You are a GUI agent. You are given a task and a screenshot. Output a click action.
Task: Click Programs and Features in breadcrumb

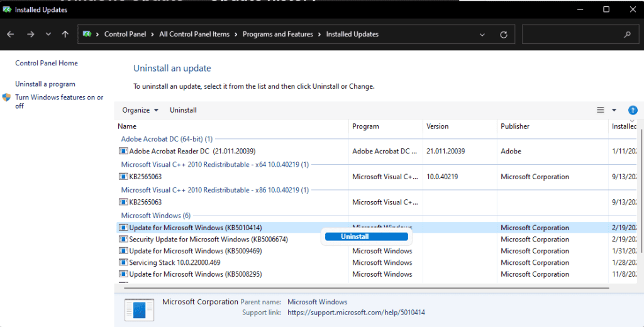tap(277, 35)
